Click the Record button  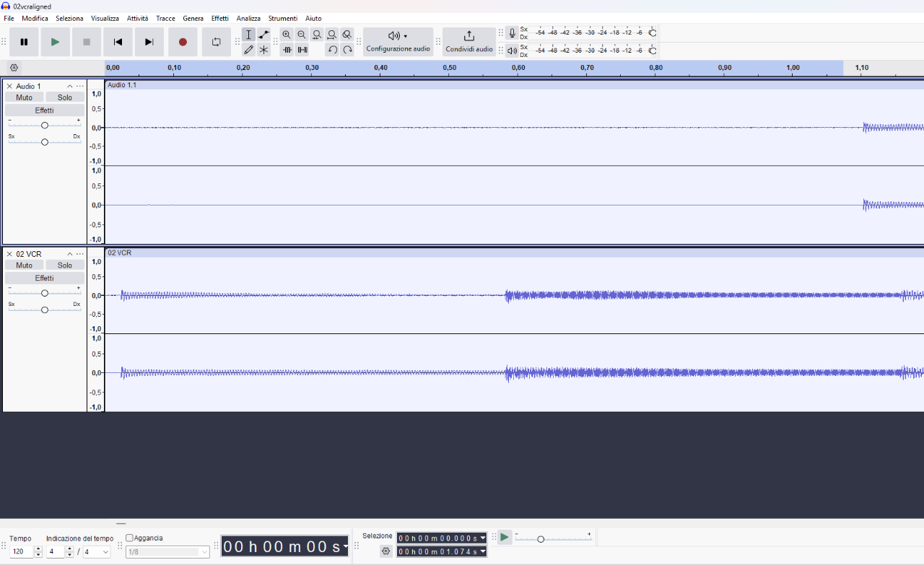click(x=183, y=42)
